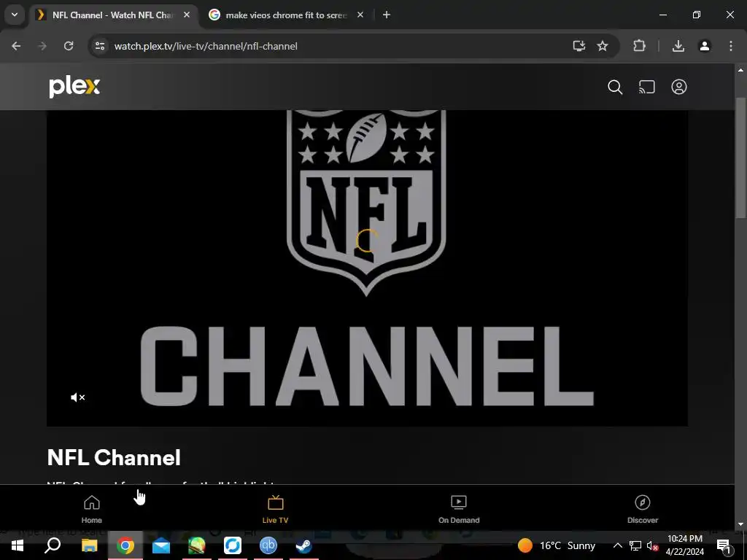Open Steam from taskbar
The image size is (747, 560).
[x=303, y=545]
